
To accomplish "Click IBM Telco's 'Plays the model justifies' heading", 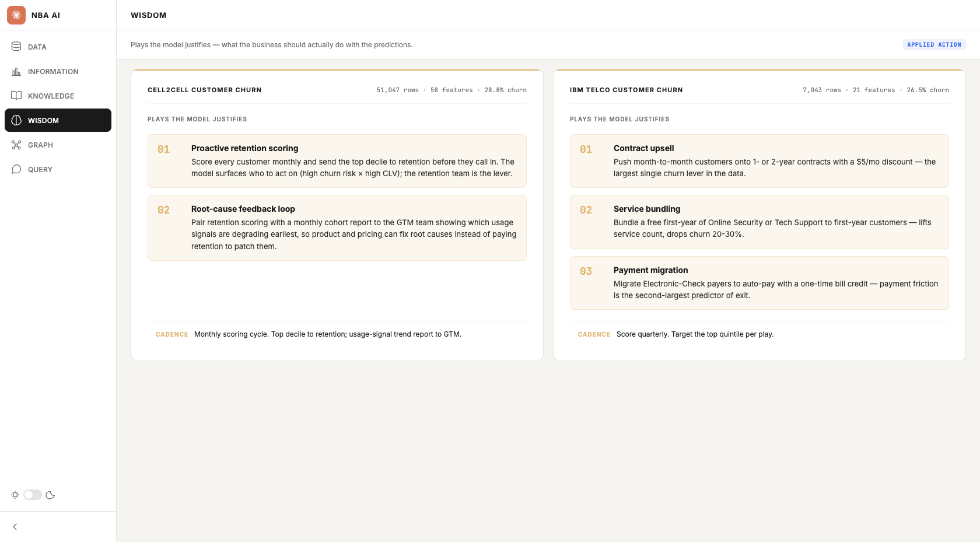I will [x=619, y=119].
